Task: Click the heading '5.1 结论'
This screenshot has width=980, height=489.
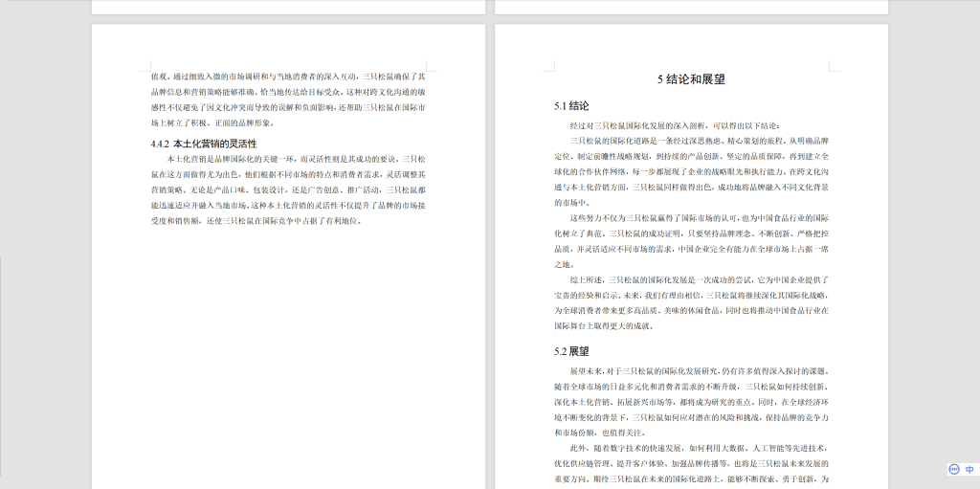Action: tap(571, 105)
